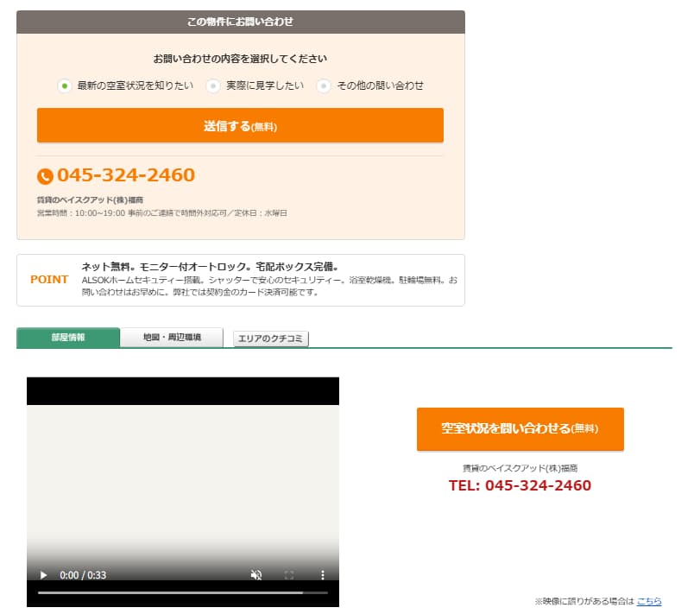The width and height of the screenshot is (700, 614).
Task: Click the POINT label in the info box
Action: [x=49, y=280]
